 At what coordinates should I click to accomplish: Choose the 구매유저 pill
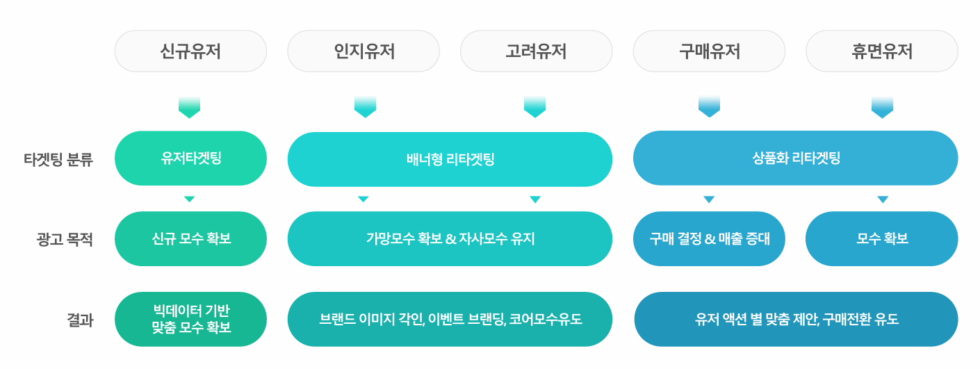tap(709, 51)
